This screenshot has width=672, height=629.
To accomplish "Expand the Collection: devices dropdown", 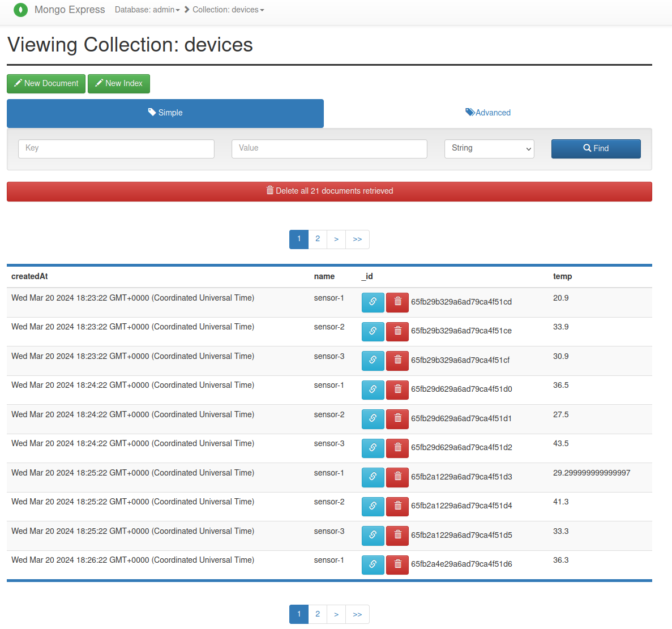I will tap(228, 10).
